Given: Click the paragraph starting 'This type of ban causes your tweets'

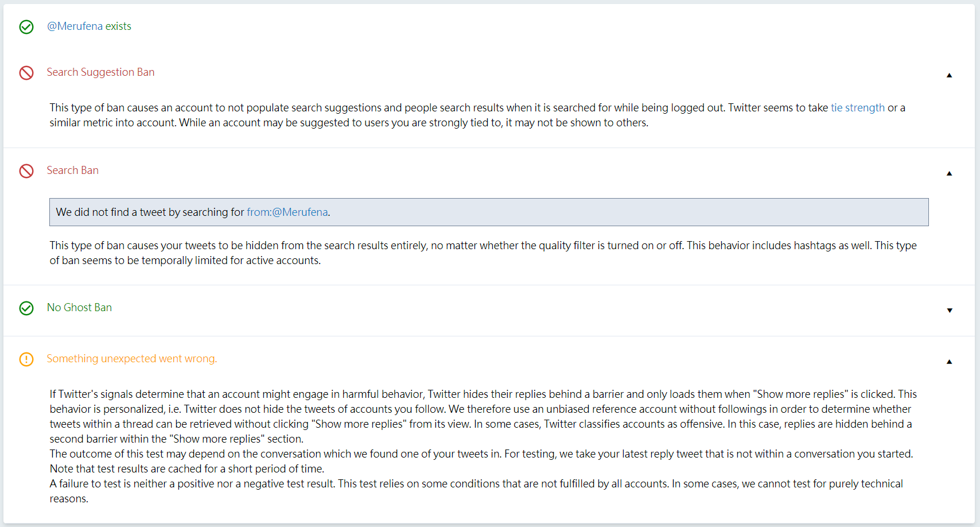Looking at the screenshot, I should (x=483, y=253).
